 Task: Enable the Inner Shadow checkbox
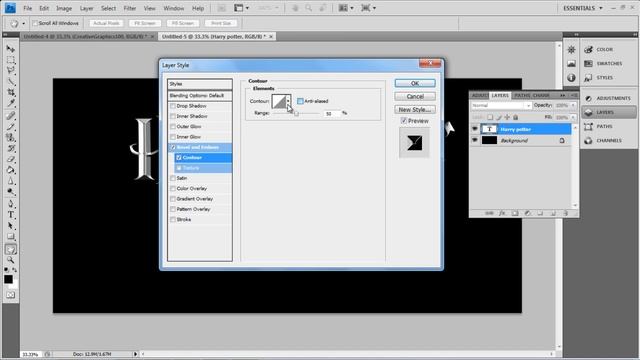coord(173,116)
